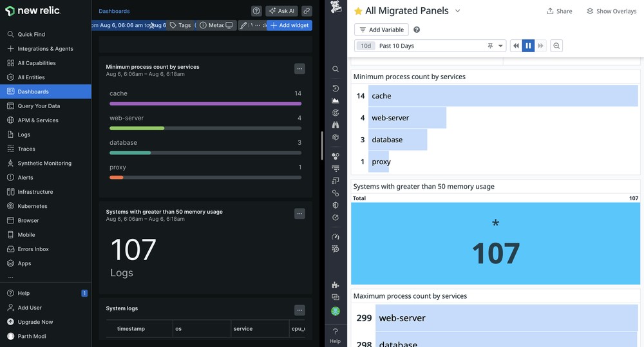
Task: Toggle Show Overlays on dashboard
Action: pyautogui.click(x=611, y=11)
